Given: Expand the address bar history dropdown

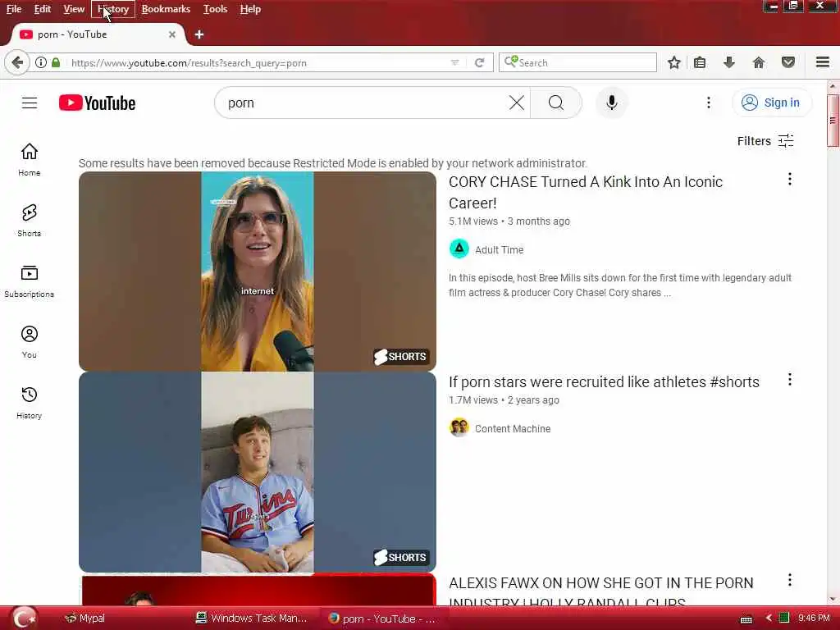Looking at the screenshot, I should click(454, 62).
